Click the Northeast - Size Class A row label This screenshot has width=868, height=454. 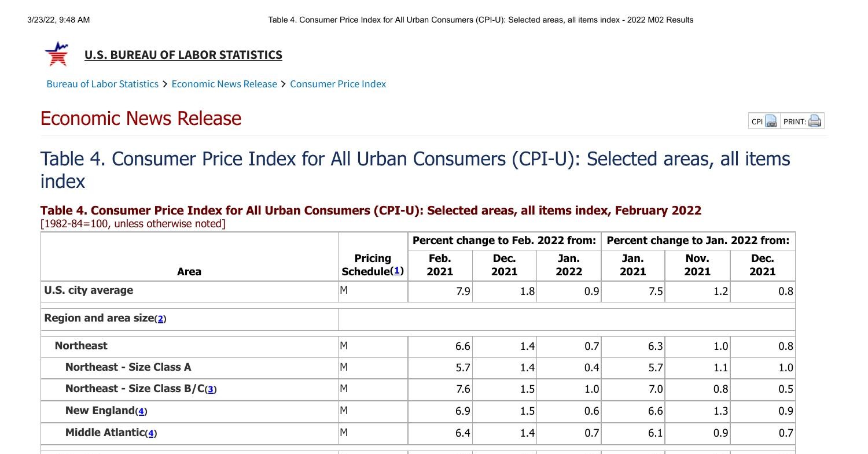pyautogui.click(x=128, y=367)
